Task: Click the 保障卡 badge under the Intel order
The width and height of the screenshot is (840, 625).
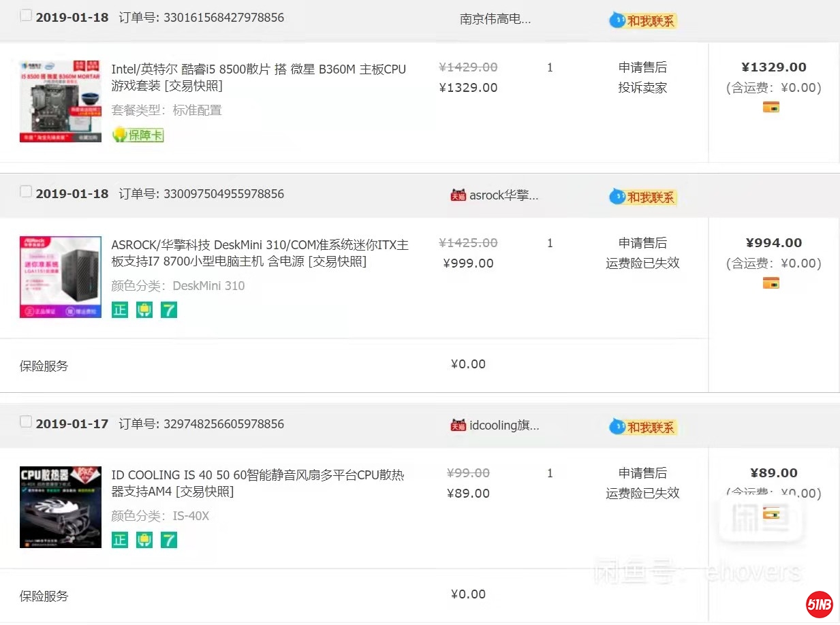Action: (138, 135)
